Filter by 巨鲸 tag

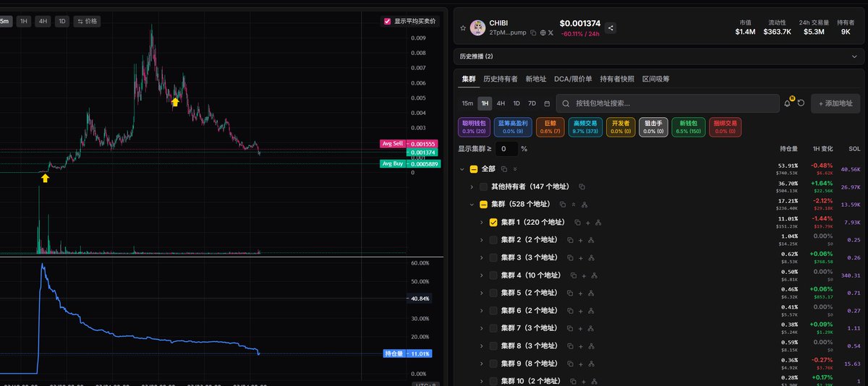[x=550, y=127]
